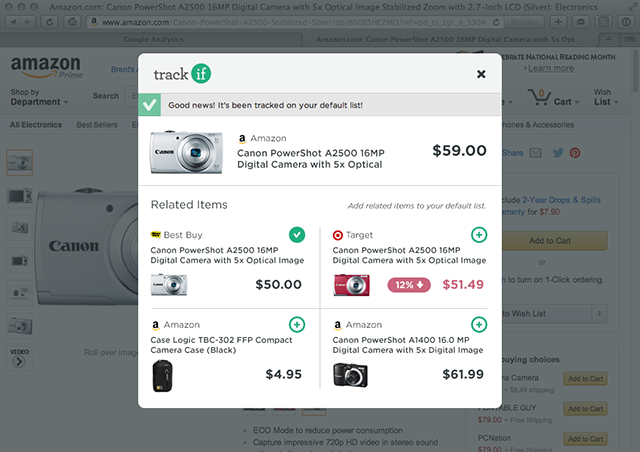Expand the Shop by Department menu
This screenshot has width=640, height=452.
[x=39, y=97]
